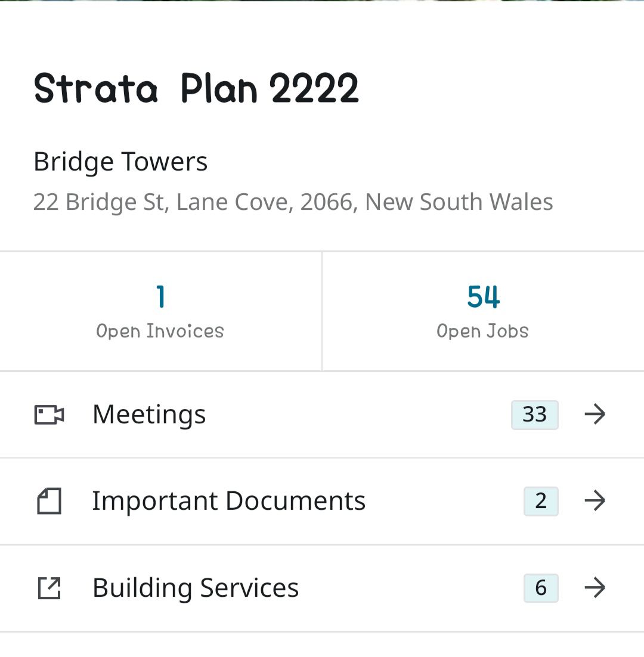644x657 pixels.
Task: Click the Bridge Towers building name
Action: click(x=120, y=162)
